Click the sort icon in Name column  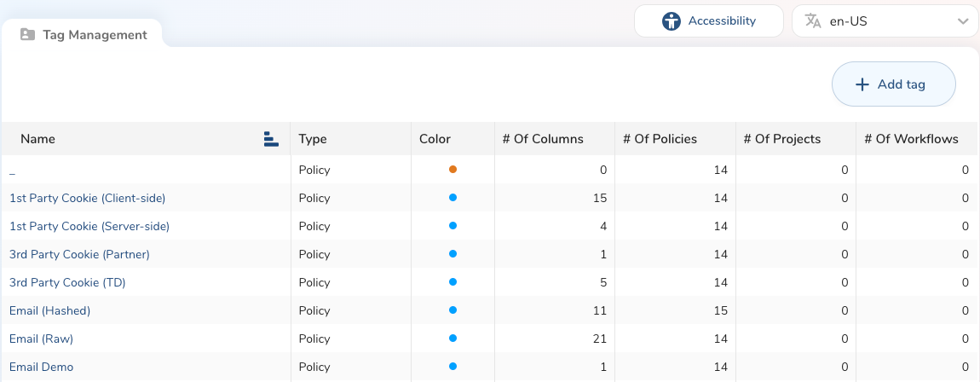coord(271,139)
